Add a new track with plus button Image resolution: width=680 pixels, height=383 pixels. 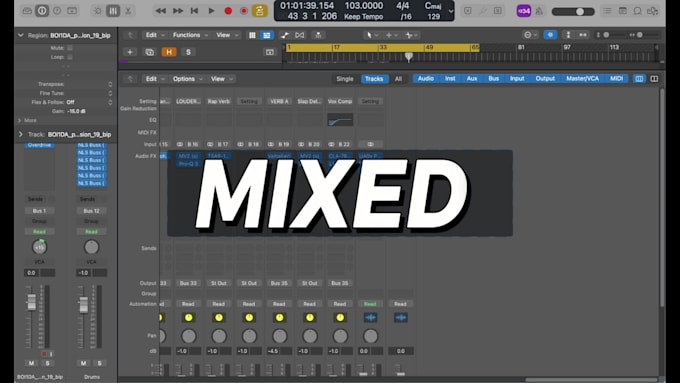point(130,52)
